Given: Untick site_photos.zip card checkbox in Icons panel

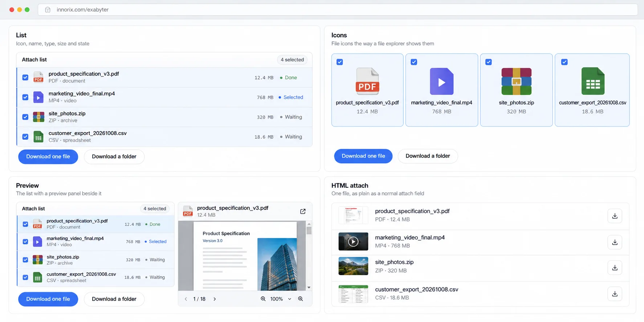Looking at the screenshot, I should (x=489, y=62).
